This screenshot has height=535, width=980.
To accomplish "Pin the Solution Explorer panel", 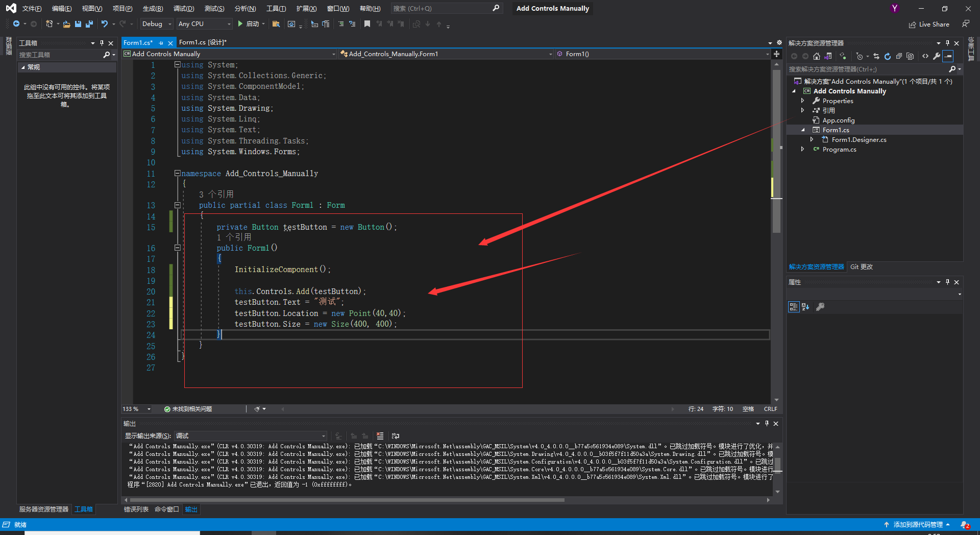I will [948, 43].
